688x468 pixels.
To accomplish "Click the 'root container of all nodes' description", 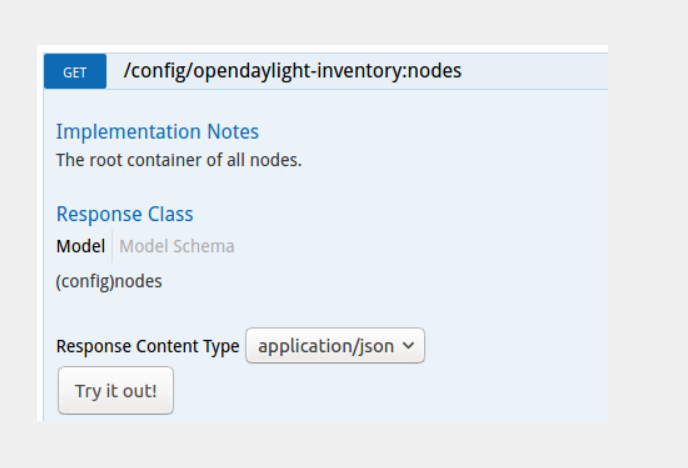I will [178, 159].
